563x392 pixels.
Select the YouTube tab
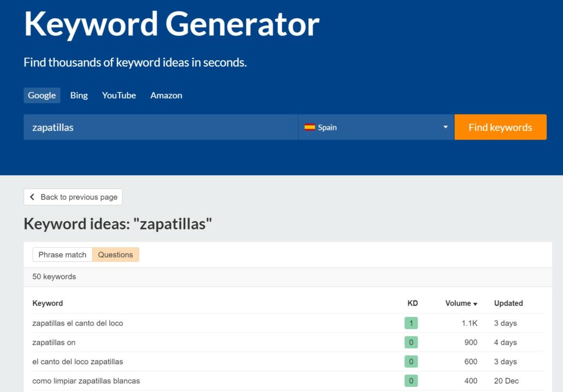[x=119, y=95]
